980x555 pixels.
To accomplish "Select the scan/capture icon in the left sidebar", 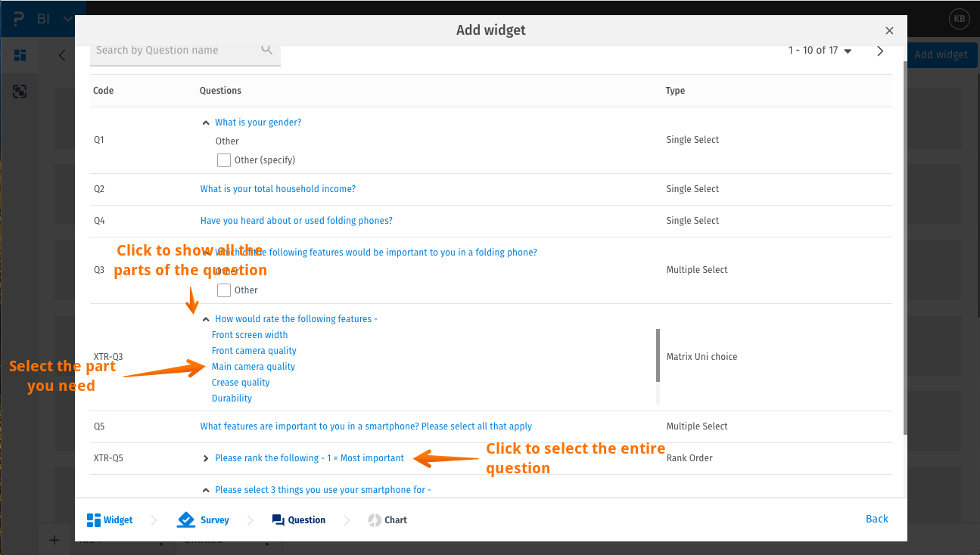I will click(x=20, y=91).
